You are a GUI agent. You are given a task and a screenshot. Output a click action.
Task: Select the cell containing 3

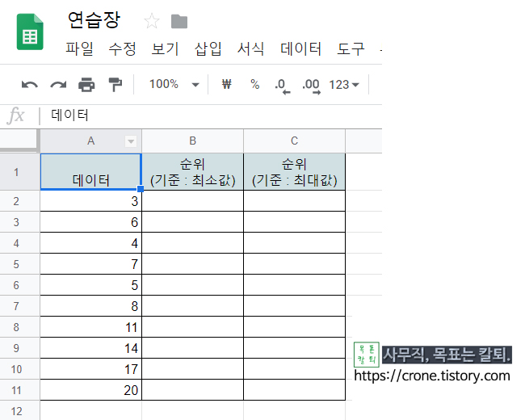pos(90,201)
